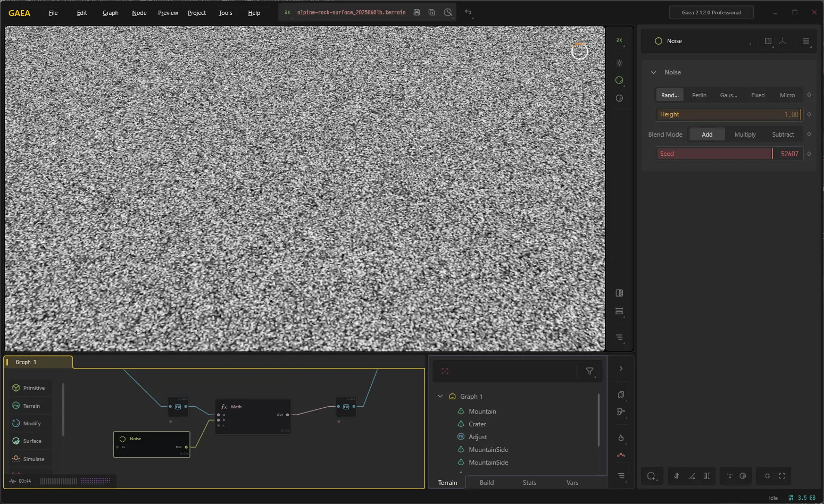Viewport: 824px width, 504px height.
Task: Click the undo arrow icon
Action: 468,12
